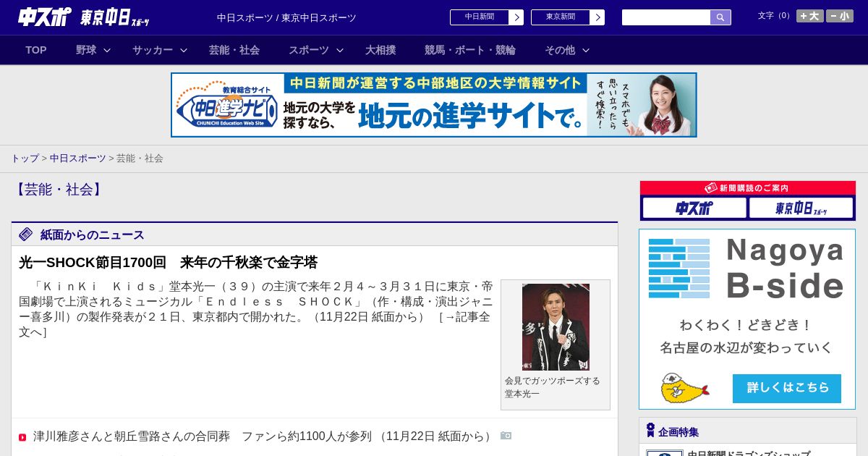The height and width of the screenshot is (456, 868).
Task: Click the arrow next to 中日新聞
Action: [516, 17]
